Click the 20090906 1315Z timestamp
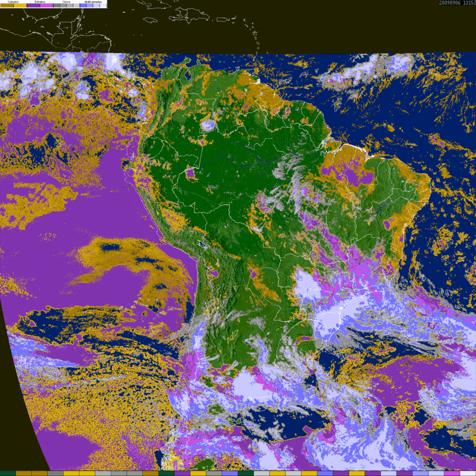The width and height of the screenshot is (476, 476). 457,3
